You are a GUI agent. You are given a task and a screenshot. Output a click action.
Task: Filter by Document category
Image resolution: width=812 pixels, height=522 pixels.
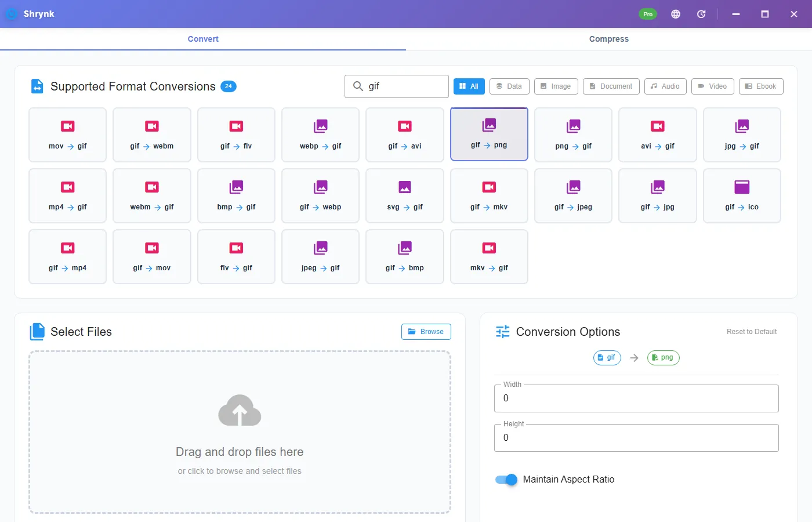611,86
